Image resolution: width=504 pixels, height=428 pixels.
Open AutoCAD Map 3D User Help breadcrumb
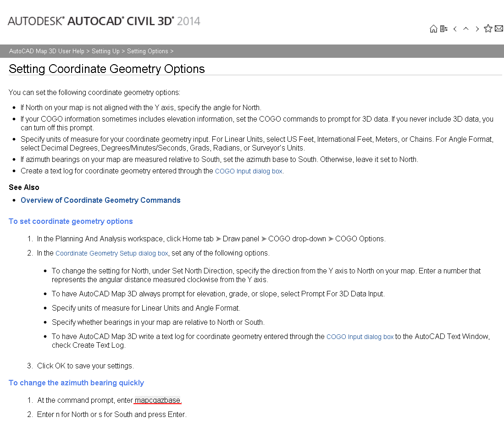pyautogui.click(x=46, y=51)
